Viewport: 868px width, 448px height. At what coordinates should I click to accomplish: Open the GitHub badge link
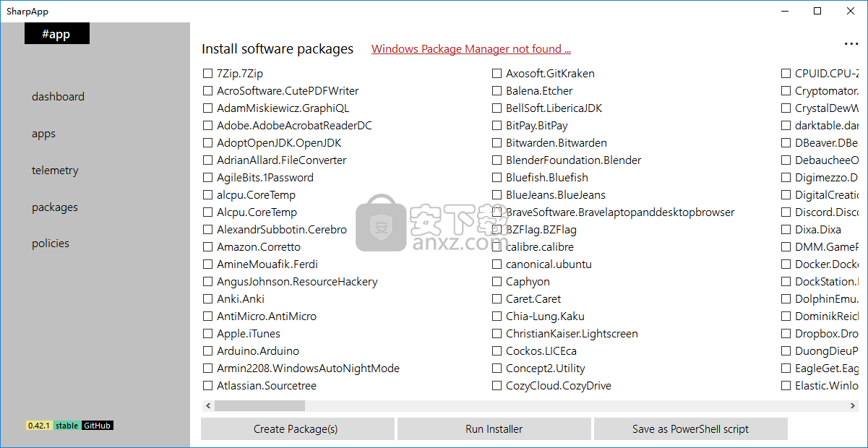(x=98, y=426)
